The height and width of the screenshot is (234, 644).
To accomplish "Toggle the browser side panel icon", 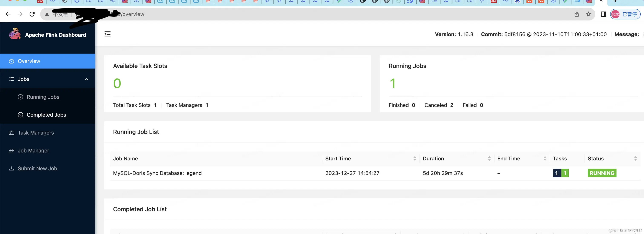I will point(603,14).
